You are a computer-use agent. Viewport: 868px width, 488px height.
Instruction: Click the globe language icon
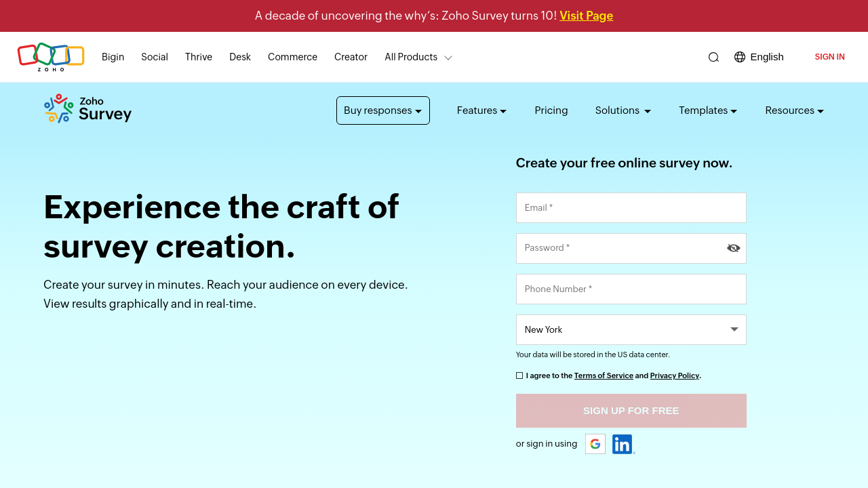(740, 57)
